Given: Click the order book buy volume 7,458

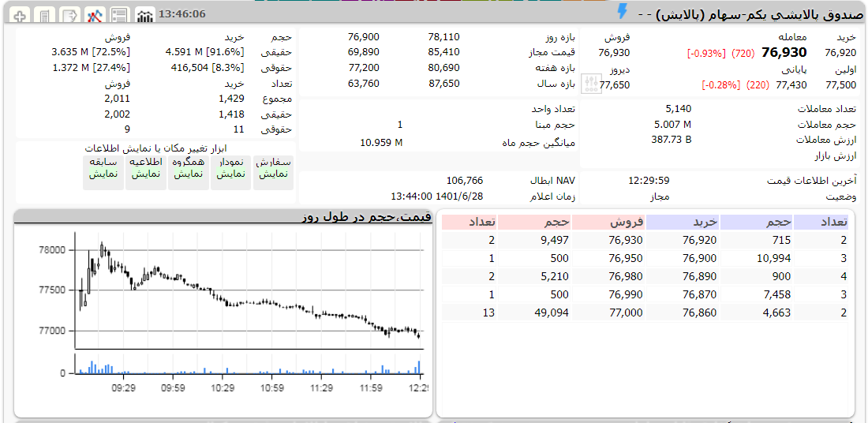Looking at the screenshot, I should [777, 294].
